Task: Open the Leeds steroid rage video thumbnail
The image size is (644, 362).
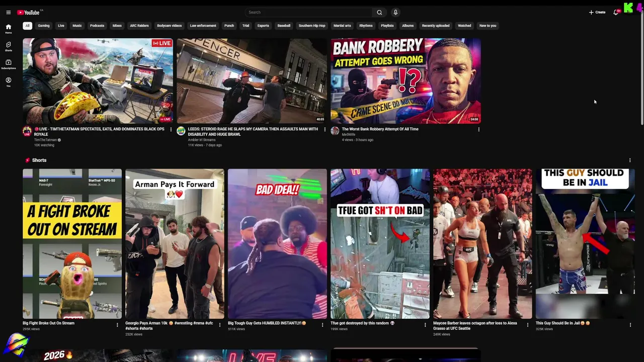Action: pyautogui.click(x=252, y=81)
